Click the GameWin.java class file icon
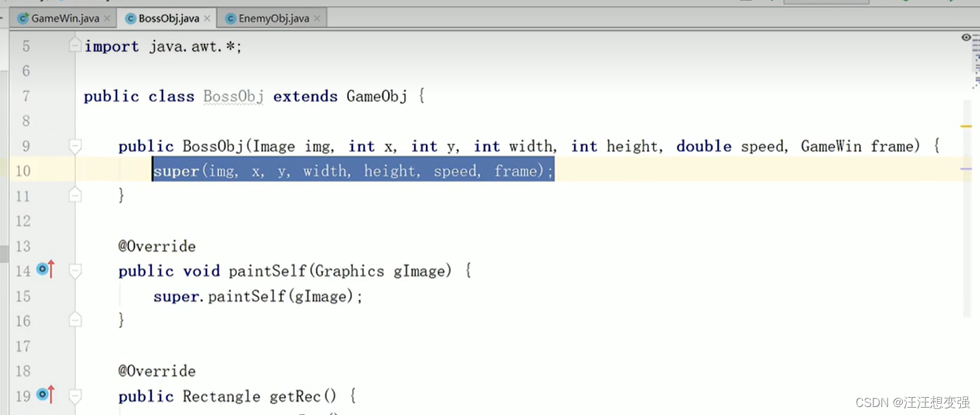980x415 pixels. pos(23,19)
